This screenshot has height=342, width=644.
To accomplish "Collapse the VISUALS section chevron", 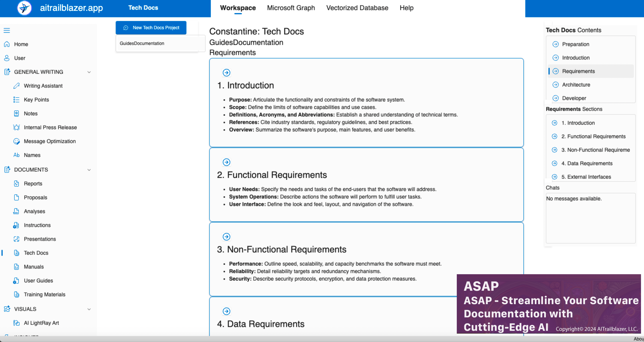I will pyautogui.click(x=89, y=309).
